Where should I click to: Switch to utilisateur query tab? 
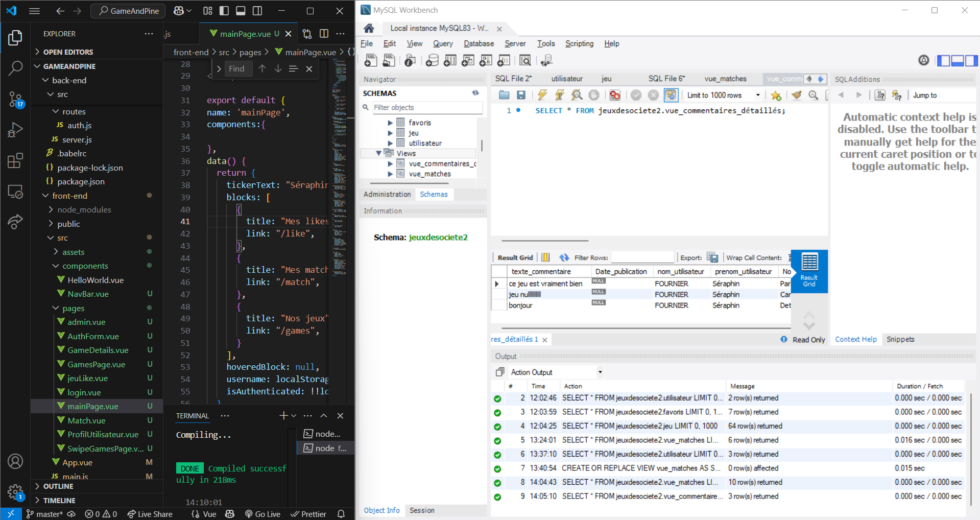(567, 79)
